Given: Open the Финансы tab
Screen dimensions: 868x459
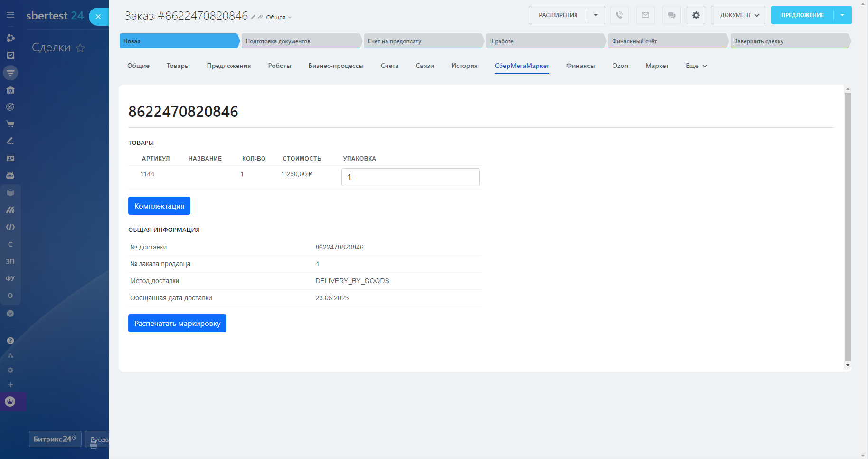Looking at the screenshot, I should tap(580, 66).
